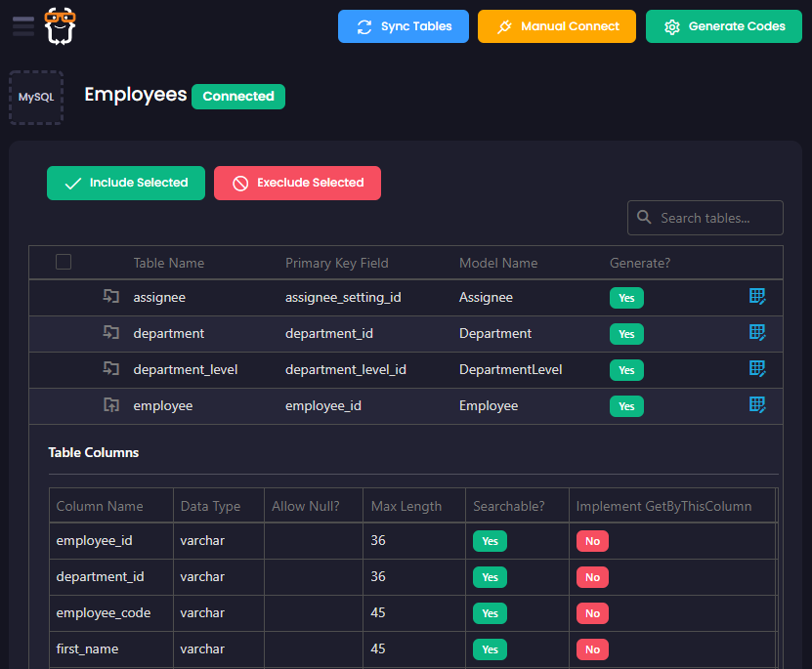Click the employee_id primary key cell

coord(323,405)
